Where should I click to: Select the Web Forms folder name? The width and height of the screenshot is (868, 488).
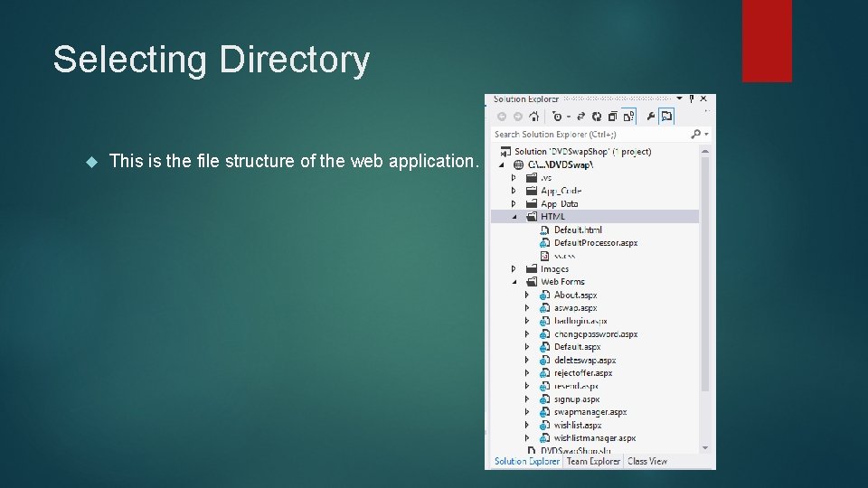(x=562, y=282)
